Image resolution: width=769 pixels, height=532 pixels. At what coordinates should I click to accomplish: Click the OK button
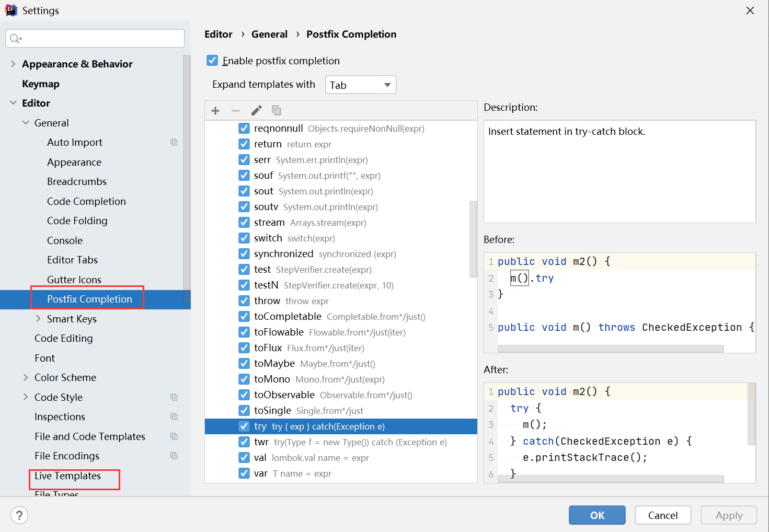(597, 515)
